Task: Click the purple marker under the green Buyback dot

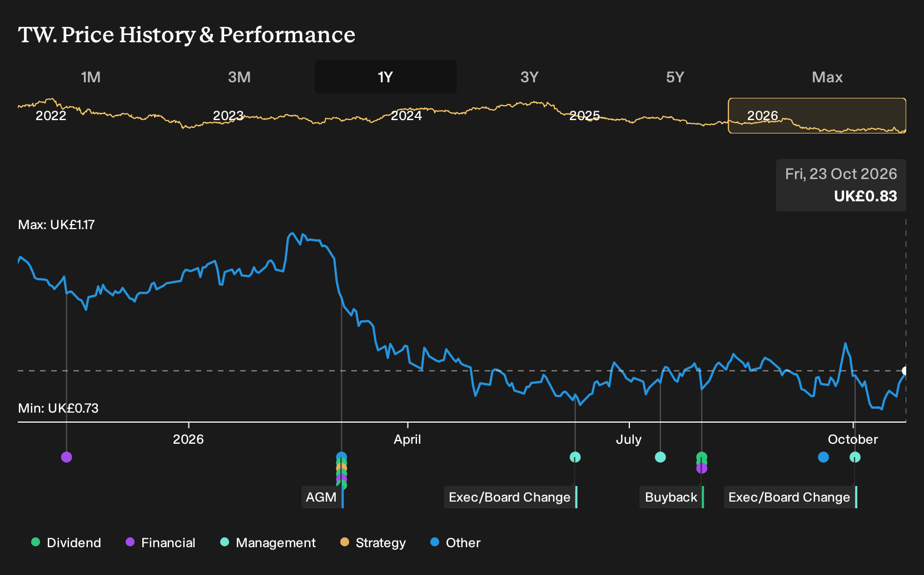Action: (x=702, y=469)
